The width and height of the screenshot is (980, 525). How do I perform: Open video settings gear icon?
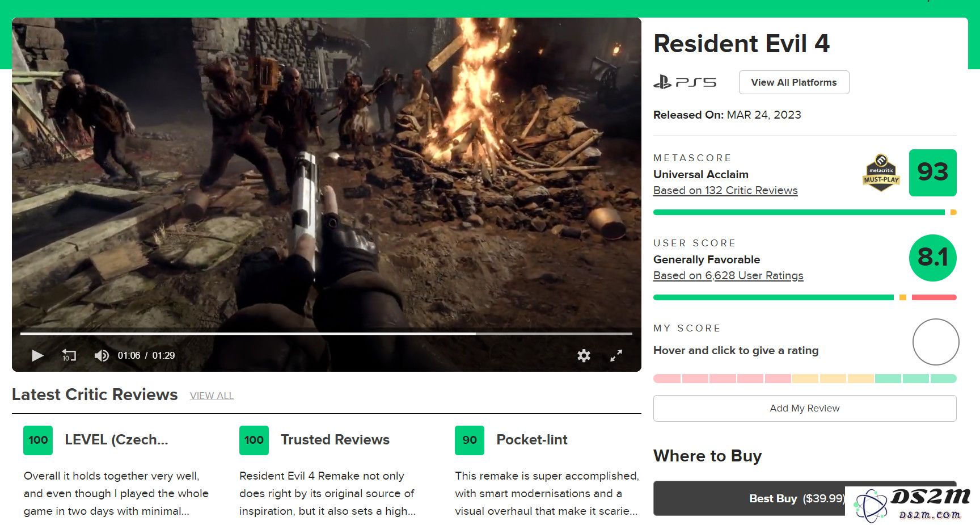(584, 356)
